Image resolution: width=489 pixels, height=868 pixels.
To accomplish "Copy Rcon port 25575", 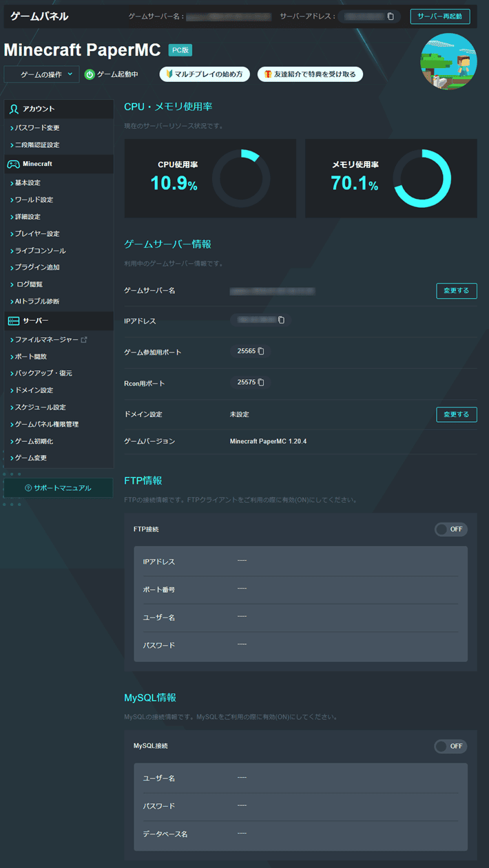I will pyautogui.click(x=261, y=382).
